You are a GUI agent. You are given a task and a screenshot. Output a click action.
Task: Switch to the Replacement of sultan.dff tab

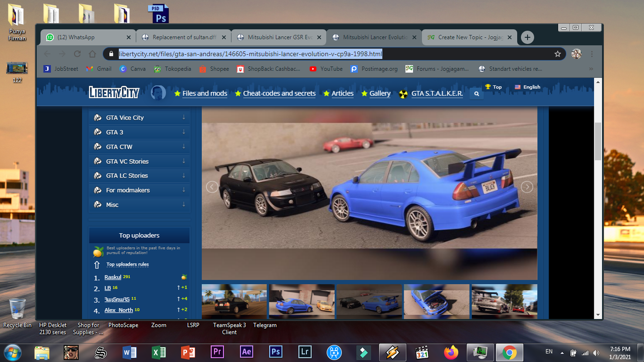click(184, 37)
